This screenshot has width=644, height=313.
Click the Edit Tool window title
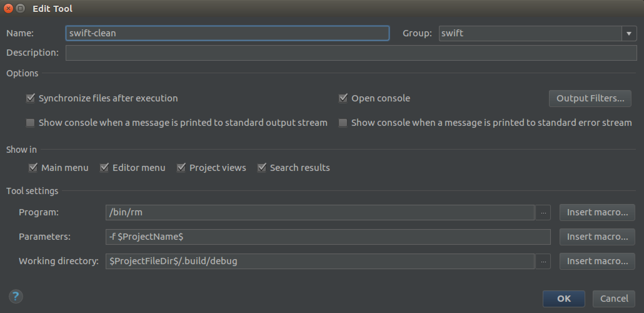[53, 8]
